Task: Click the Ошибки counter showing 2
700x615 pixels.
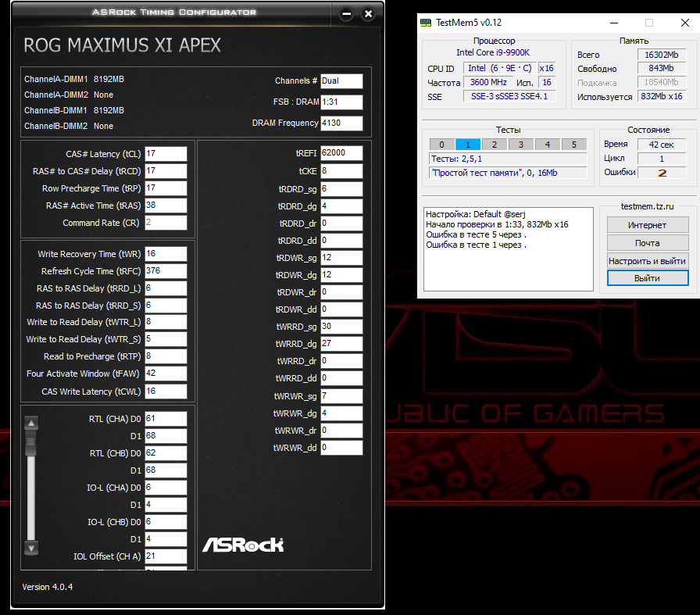Action: [x=662, y=173]
